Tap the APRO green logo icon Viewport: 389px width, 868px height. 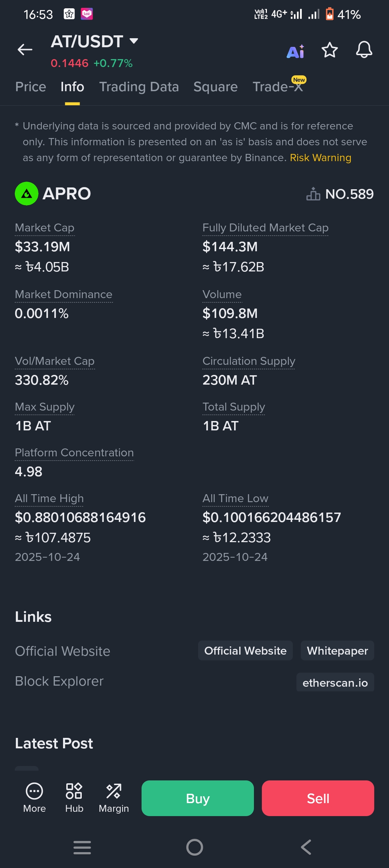[27, 194]
